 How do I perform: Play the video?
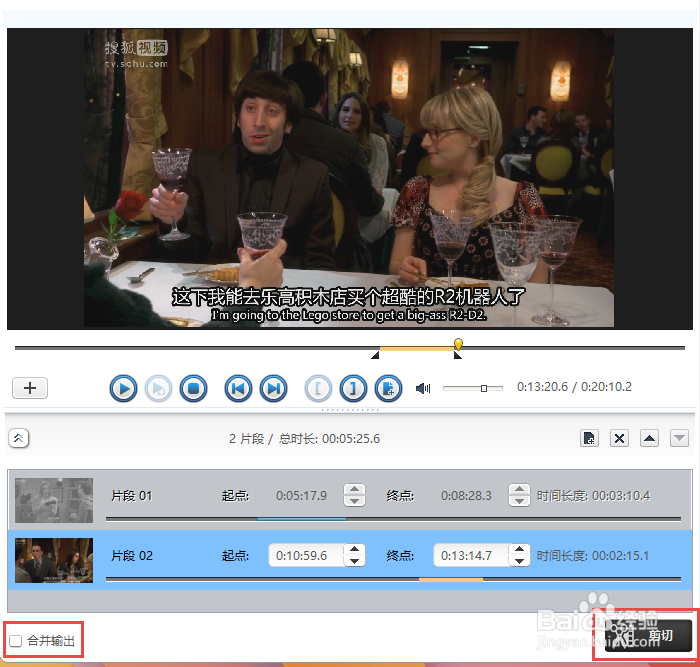pos(123,388)
